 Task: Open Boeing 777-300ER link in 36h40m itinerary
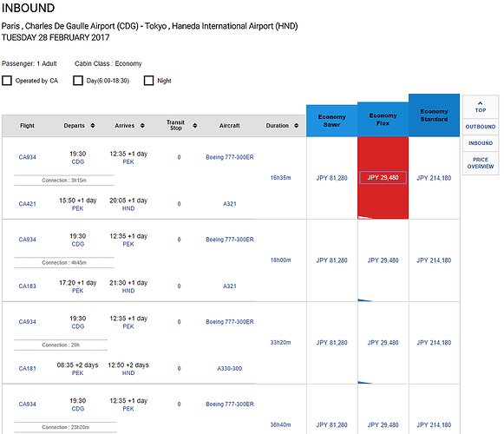click(230, 404)
